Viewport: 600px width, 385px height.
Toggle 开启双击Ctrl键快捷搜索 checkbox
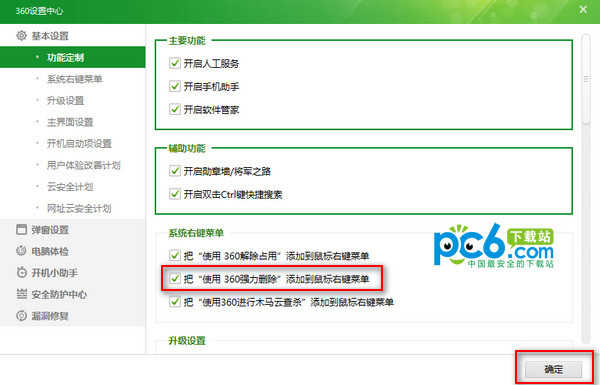point(175,194)
